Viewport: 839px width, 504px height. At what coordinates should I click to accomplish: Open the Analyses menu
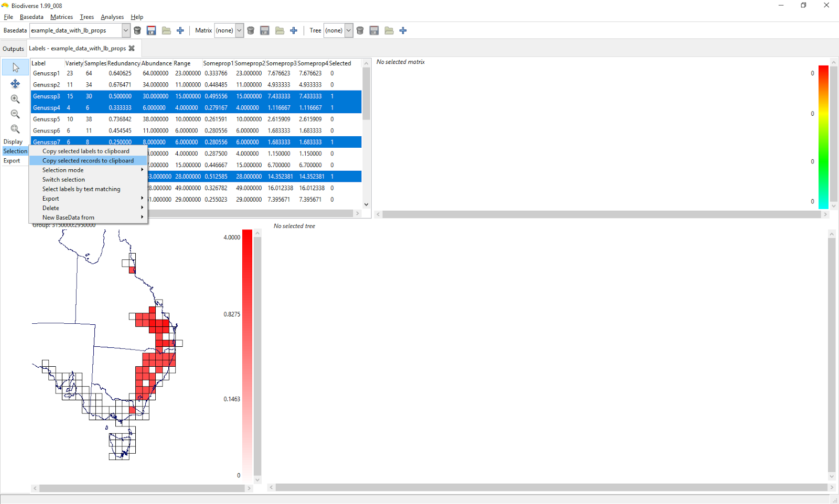coord(112,17)
